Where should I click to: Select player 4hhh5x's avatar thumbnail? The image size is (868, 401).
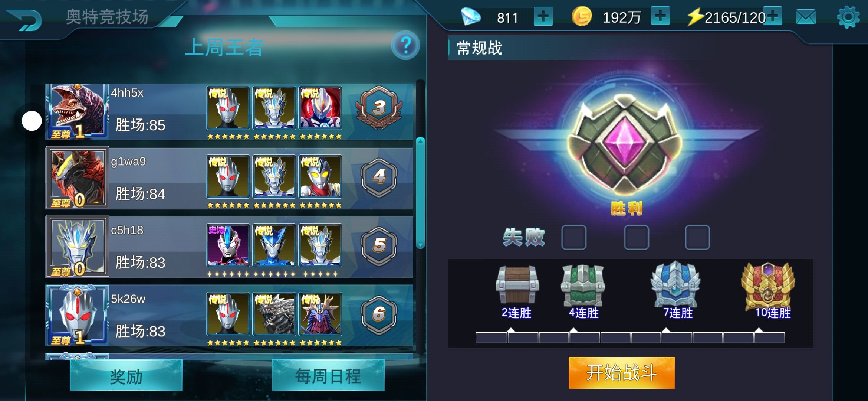pos(77,112)
